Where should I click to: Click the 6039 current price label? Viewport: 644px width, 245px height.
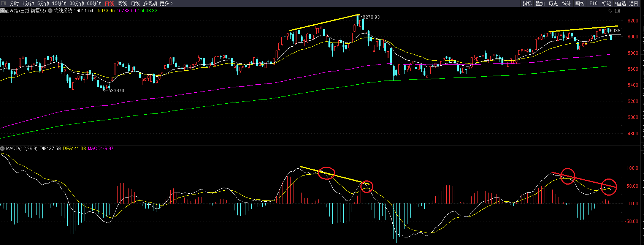(x=615, y=31)
